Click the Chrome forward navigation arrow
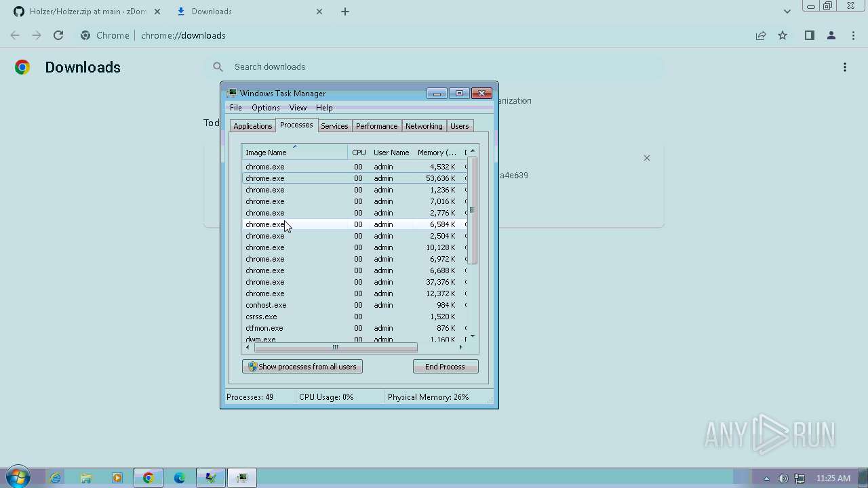 click(37, 36)
